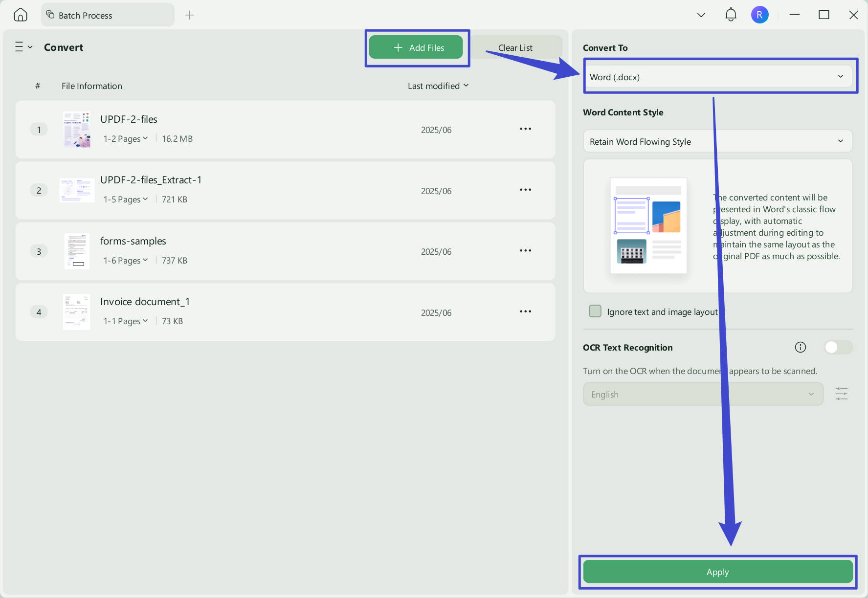Select the Invoice document_1 thumbnail
The width and height of the screenshot is (868, 598).
point(77,312)
